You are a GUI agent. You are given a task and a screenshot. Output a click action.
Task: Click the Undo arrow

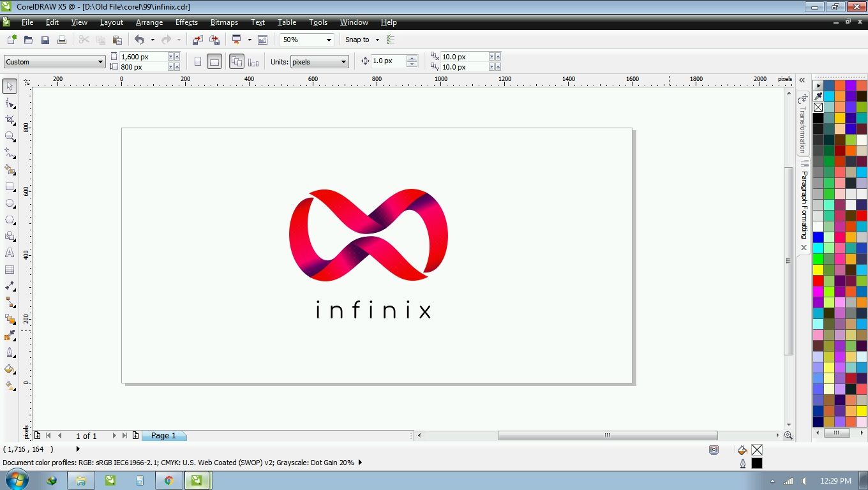(x=139, y=40)
